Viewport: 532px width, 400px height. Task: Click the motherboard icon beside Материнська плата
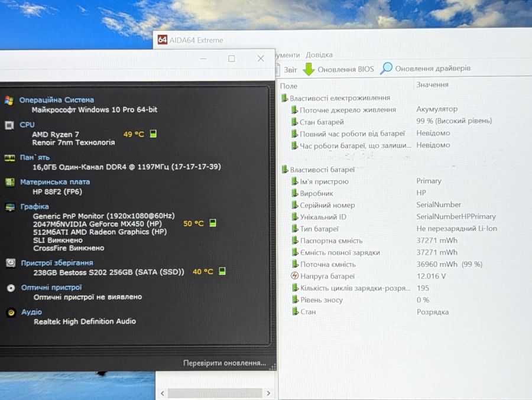[x=10, y=183]
